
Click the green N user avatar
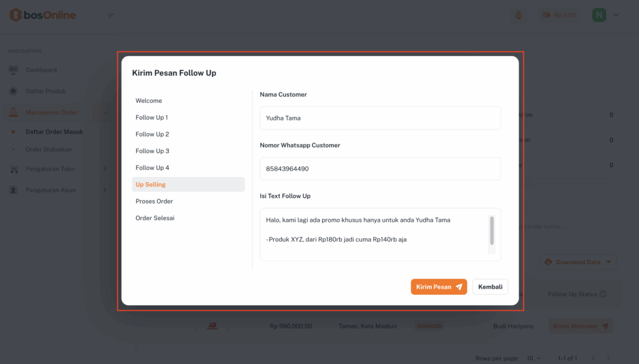click(x=599, y=15)
